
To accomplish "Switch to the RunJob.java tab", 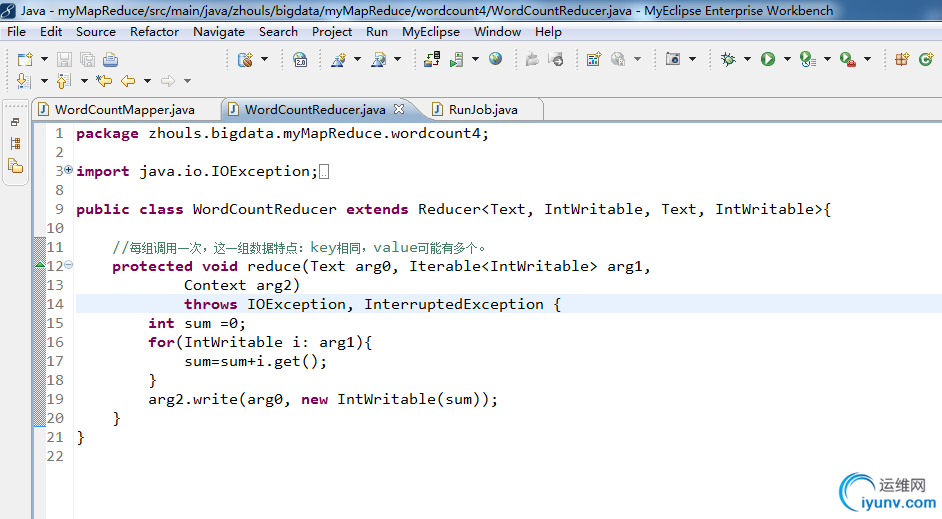I will 482,109.
